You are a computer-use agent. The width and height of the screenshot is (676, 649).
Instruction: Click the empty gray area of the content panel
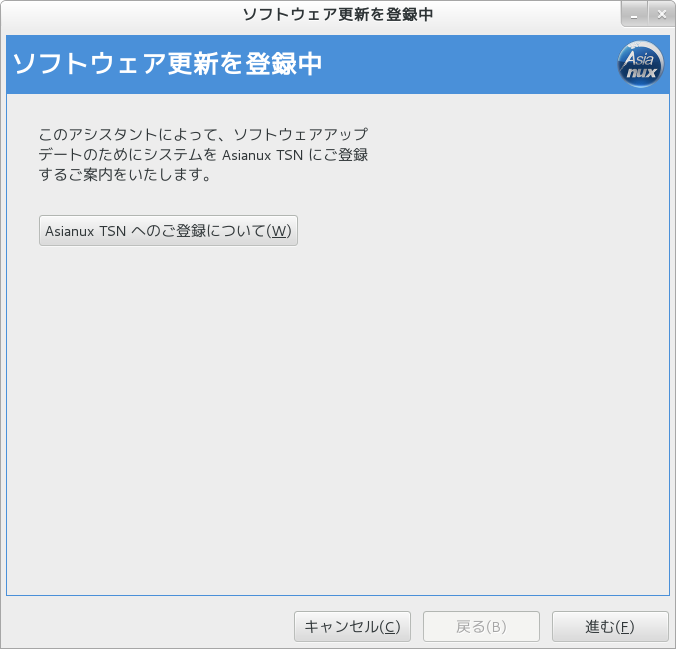tap(337, 420)
